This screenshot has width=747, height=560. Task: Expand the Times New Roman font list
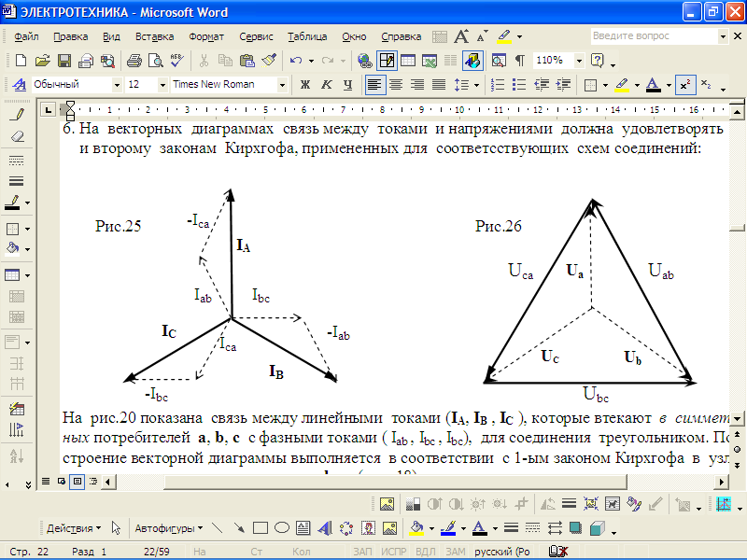pyautogui.click(x=282, y=85)
